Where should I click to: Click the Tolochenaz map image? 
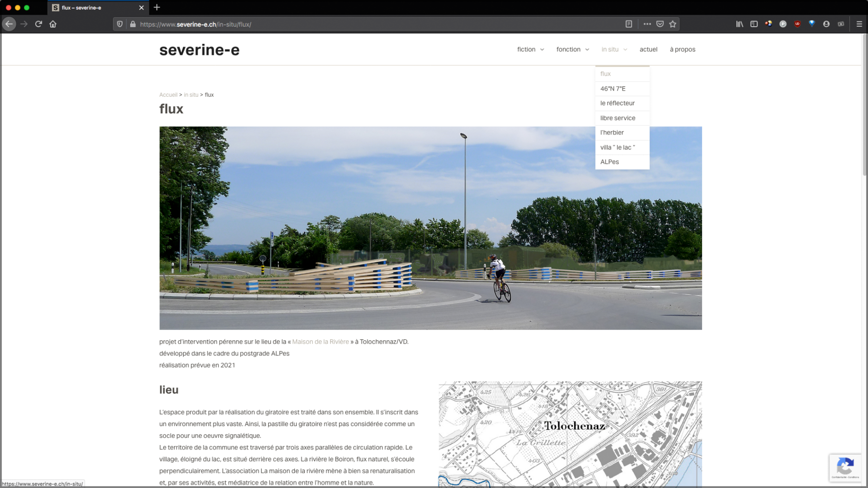coord(570,434)
